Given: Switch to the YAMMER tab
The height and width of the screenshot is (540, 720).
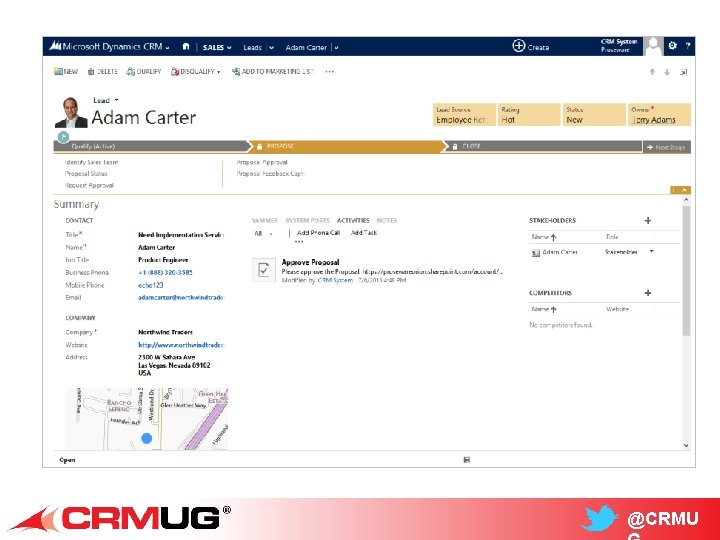Looking at the screenshot, I should click(x=265, y=220).
